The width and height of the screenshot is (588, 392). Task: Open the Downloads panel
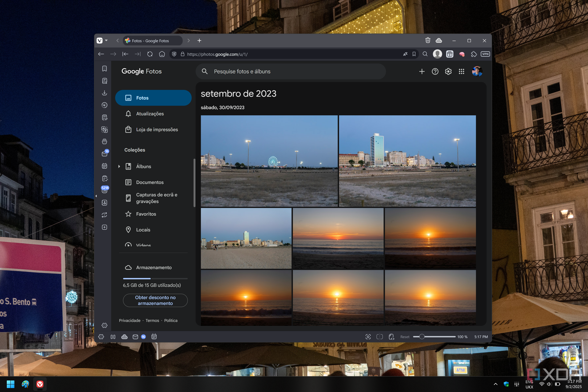(104, 93)
